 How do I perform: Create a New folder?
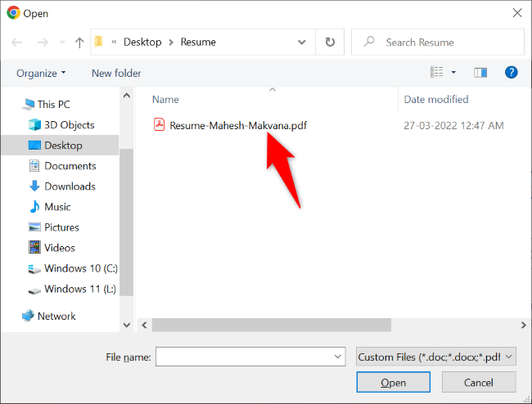click(x=116, y=74)
